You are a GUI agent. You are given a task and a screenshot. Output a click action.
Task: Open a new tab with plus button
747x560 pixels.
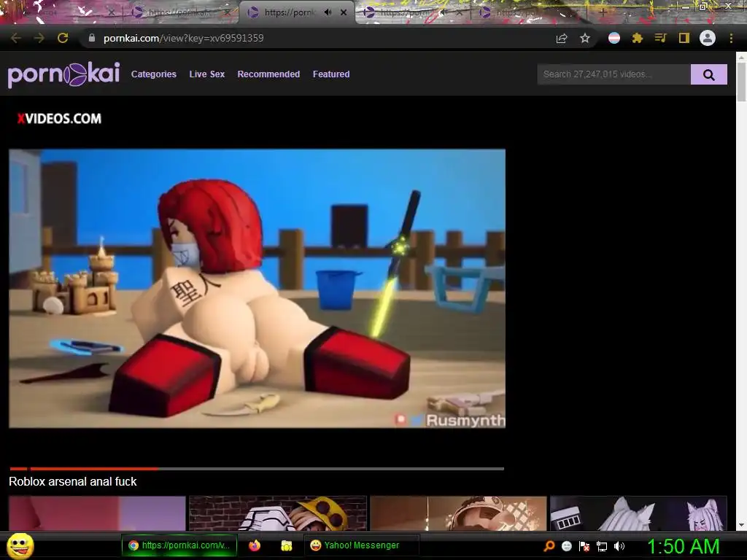coord(603,12)
